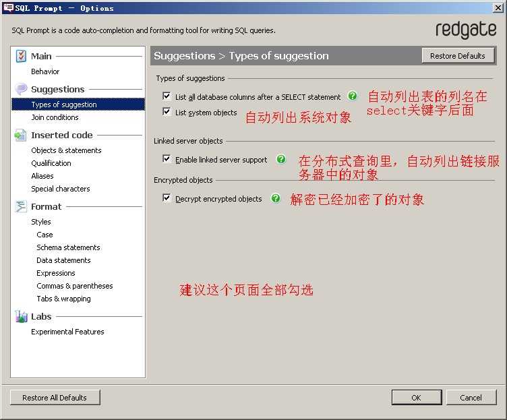Viewport: 507px width, 420px height.
Task: Toggle Enable linked server support checkbox
Action: pyautogui.click(x=167, y=159)
